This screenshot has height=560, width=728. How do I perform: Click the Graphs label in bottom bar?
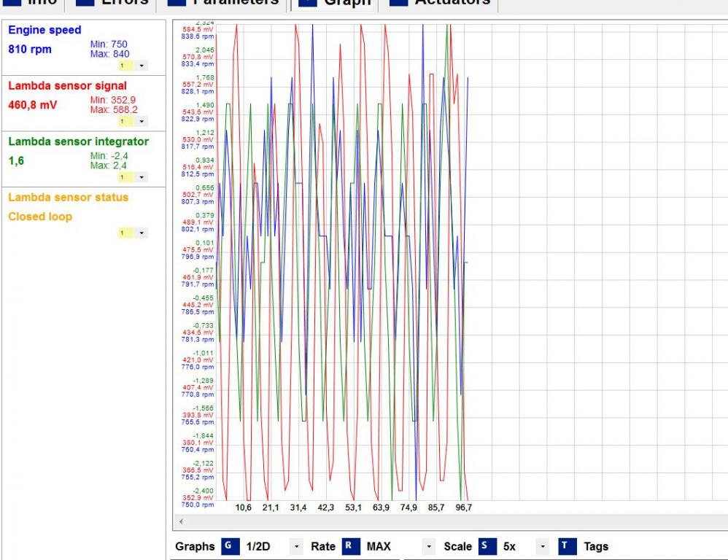195,547
